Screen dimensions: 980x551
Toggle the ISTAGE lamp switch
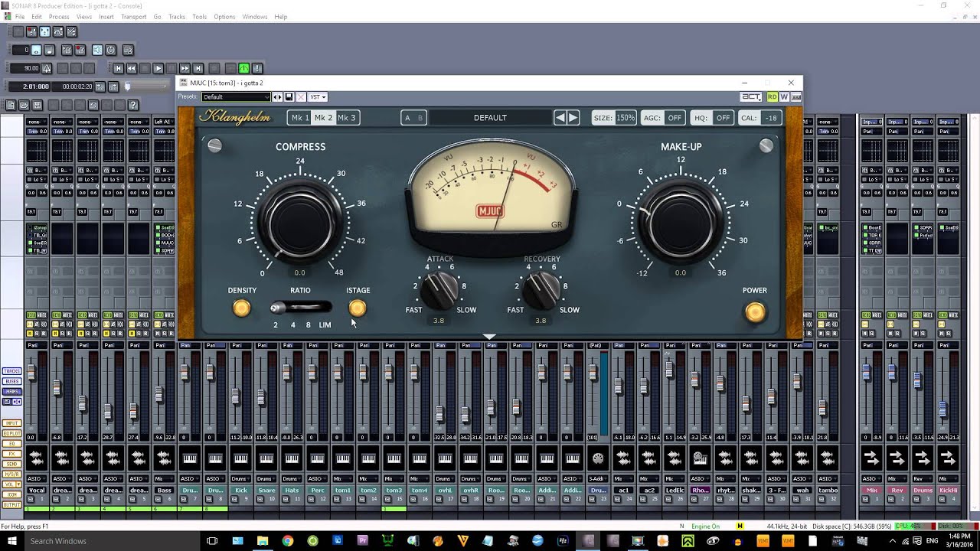[x=358, y=308]
